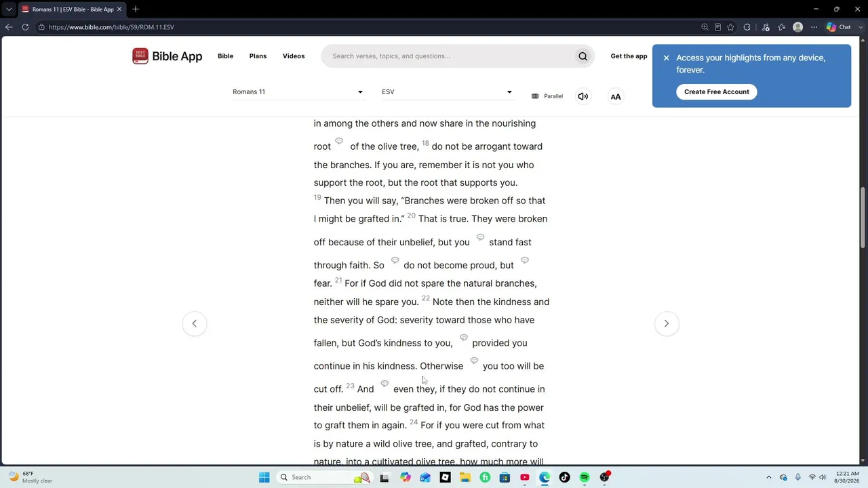Open footnote bubble before 'stand fast'
This screenshot has width=868, height=488.
(480, 237)
